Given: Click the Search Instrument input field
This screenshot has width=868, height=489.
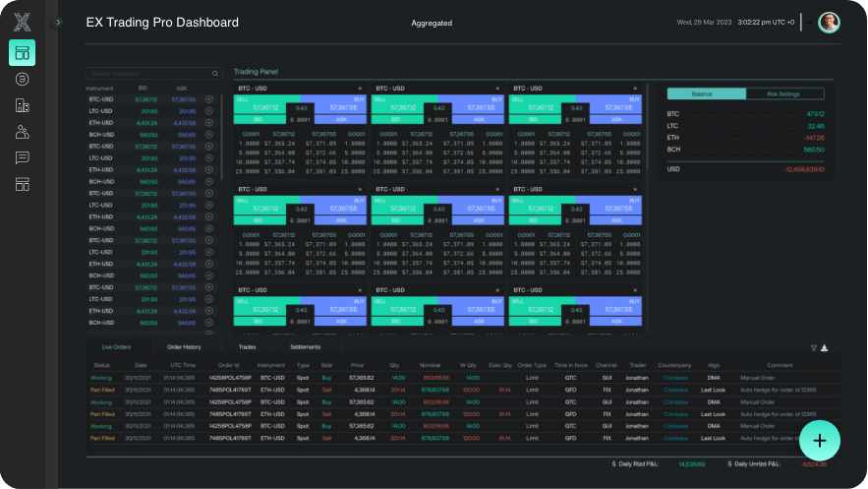Looking at the screenshot, I should (x=147, y=74).
